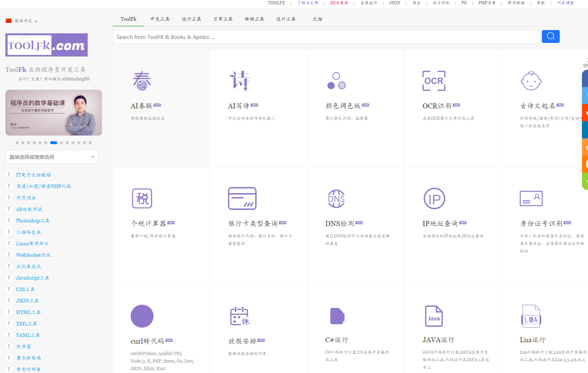
Task: Open Ab性能测试 in sidebar
Action: 29,209
